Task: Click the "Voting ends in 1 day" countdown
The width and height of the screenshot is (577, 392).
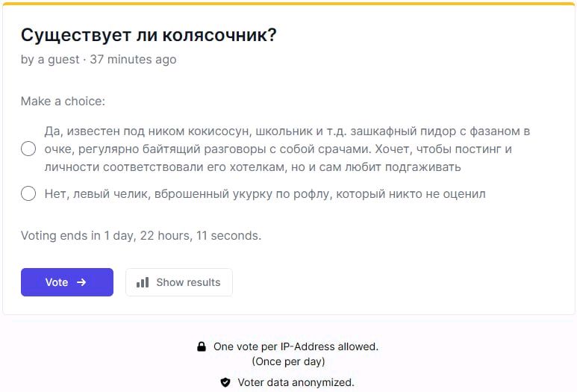Action: (141, 235)
